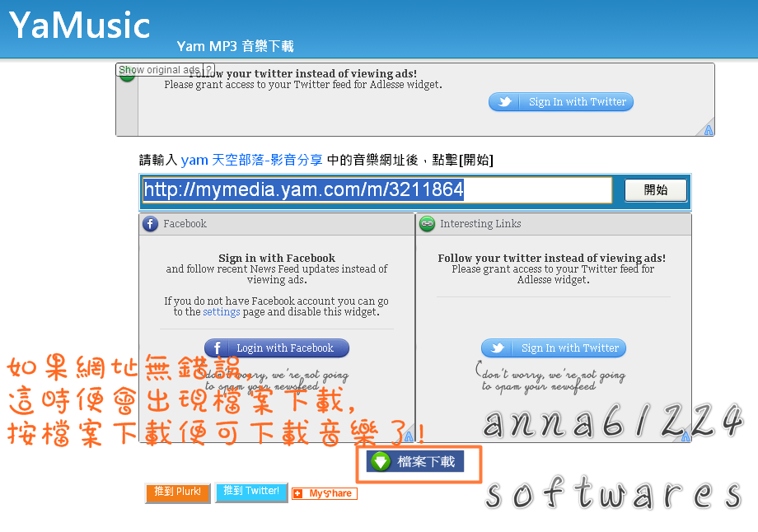Click the 檔案下載 download button
This screenshot has height=532, width=758.
(x=414, y=462)
